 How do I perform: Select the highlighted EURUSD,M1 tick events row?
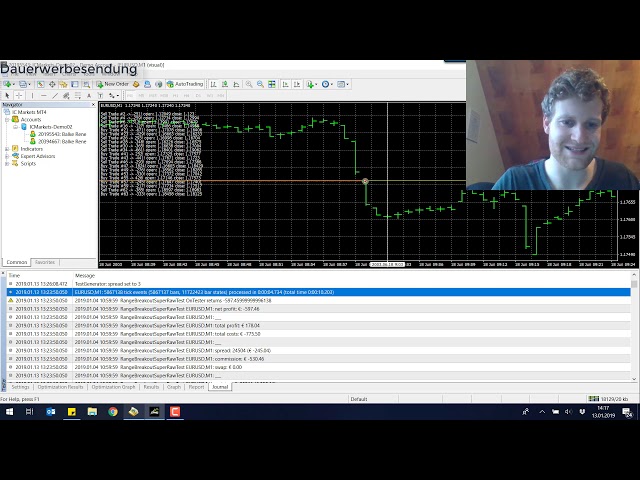click(300, 291)
